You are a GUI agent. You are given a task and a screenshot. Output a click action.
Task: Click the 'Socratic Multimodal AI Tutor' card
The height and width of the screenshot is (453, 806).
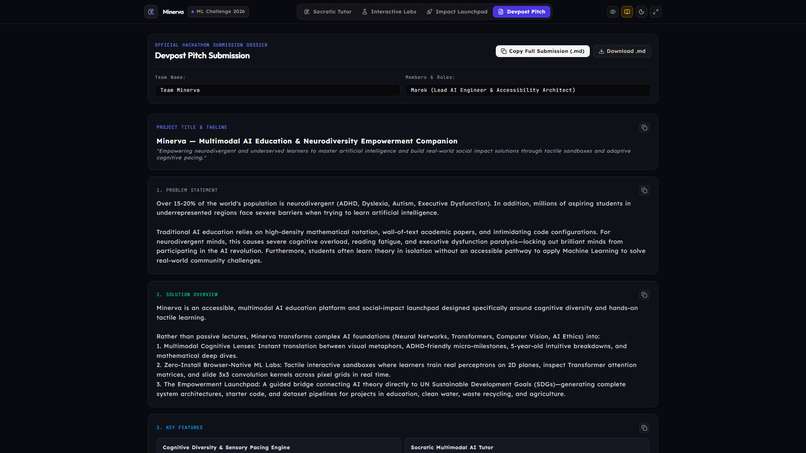pos(527,445)
